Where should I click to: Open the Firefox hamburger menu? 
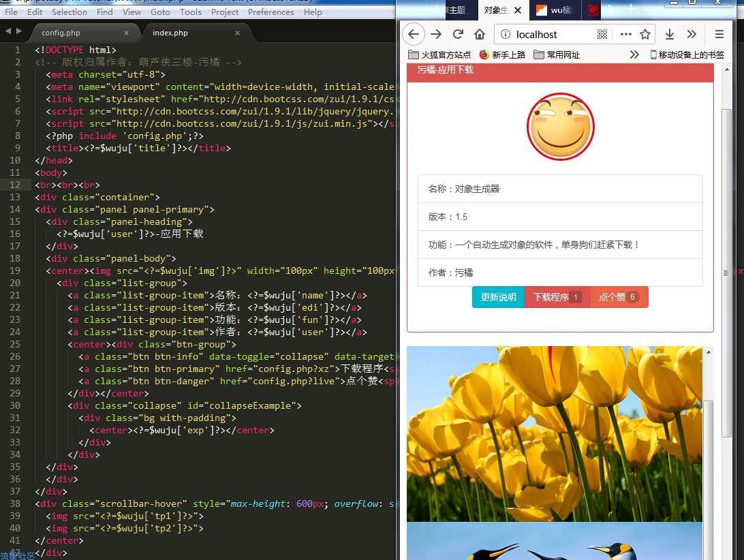(719, 34)
